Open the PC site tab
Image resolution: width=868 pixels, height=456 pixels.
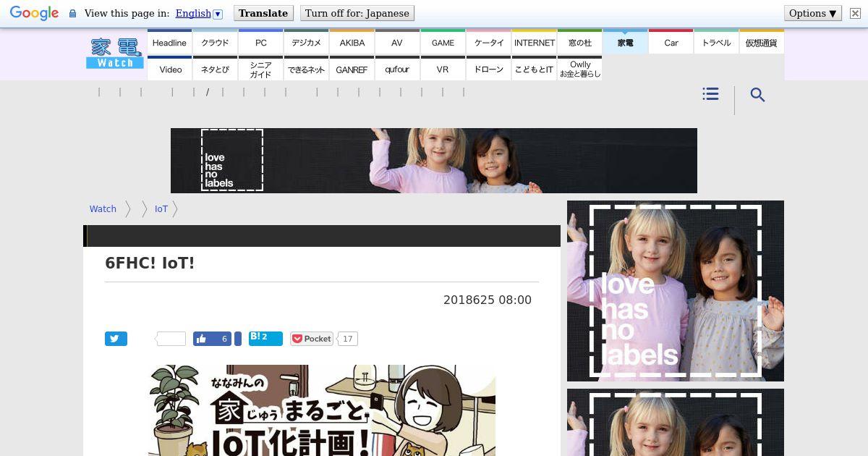260,43
